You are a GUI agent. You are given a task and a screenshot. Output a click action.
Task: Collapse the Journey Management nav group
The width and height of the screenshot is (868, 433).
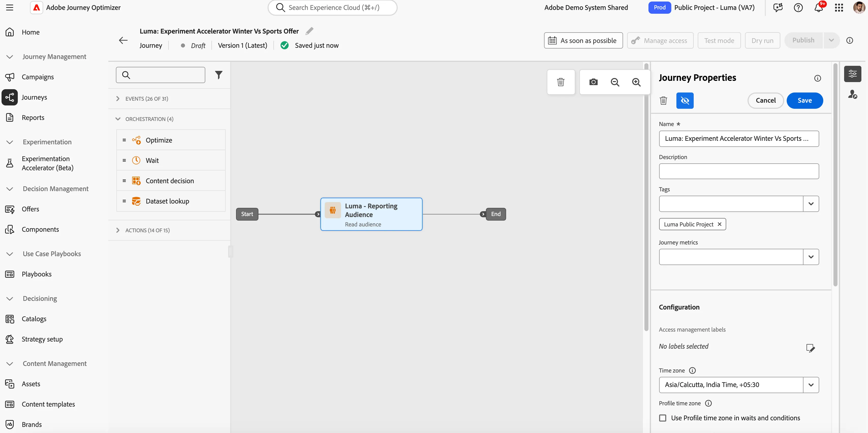tap(10, 57)
